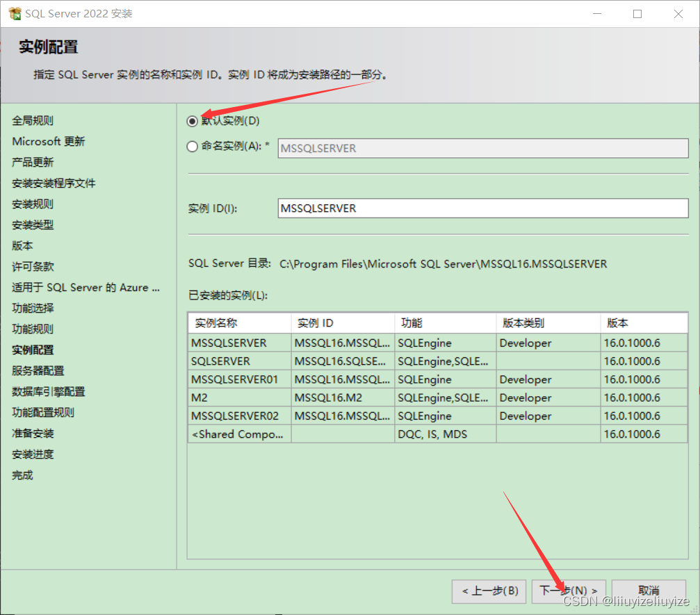
Task: Click the 下一步(N) next button
Action: 569,591
